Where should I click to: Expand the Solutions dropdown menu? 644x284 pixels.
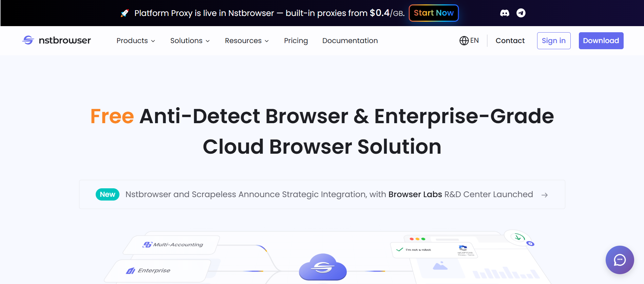click(190, 41)
